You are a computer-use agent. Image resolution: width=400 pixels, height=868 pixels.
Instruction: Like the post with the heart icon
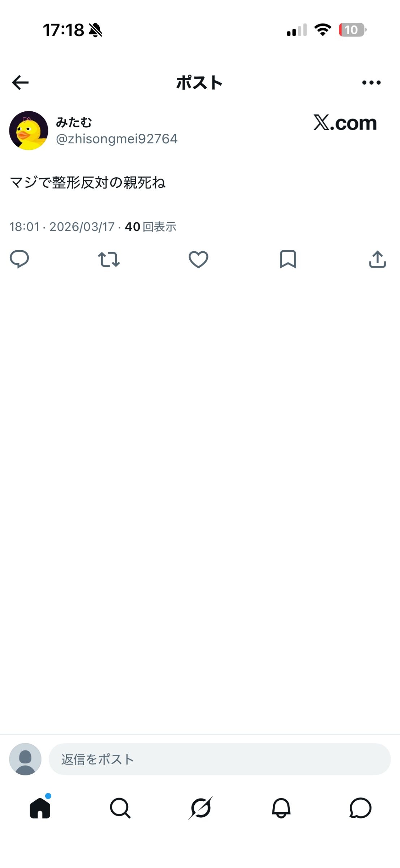[x=198, y=259]
